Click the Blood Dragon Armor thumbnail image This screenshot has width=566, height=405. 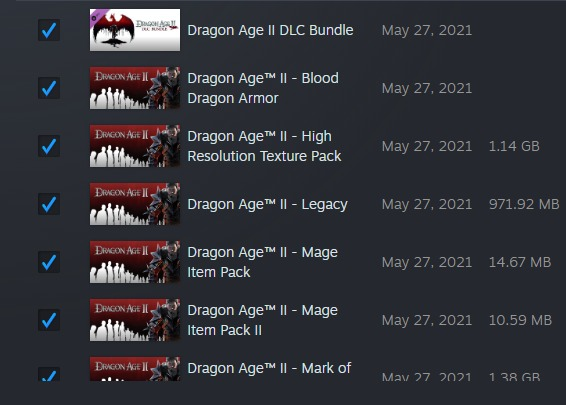pos(135,88)
